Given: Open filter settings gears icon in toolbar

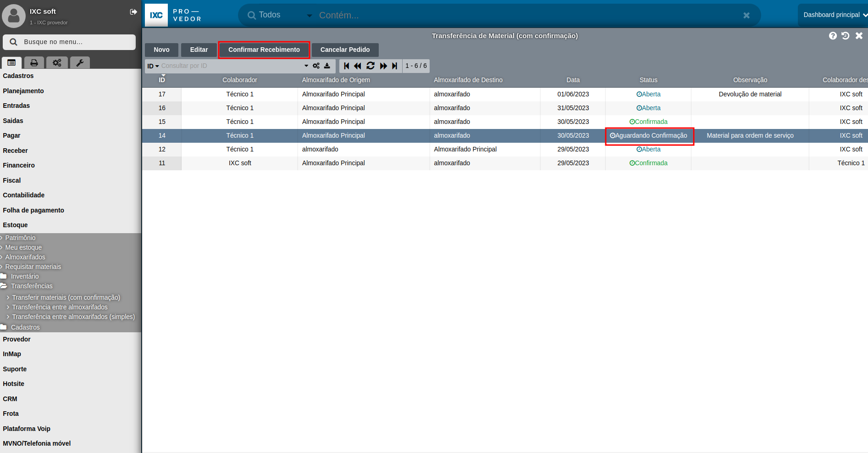Looking at the screenshot, I should 316,66.
